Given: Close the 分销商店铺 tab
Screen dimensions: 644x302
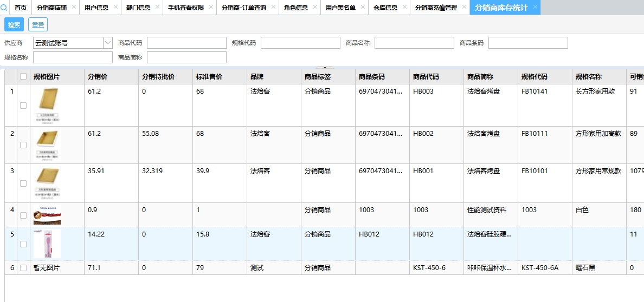Looking at the screenshot, I should [x=74, y=7].
